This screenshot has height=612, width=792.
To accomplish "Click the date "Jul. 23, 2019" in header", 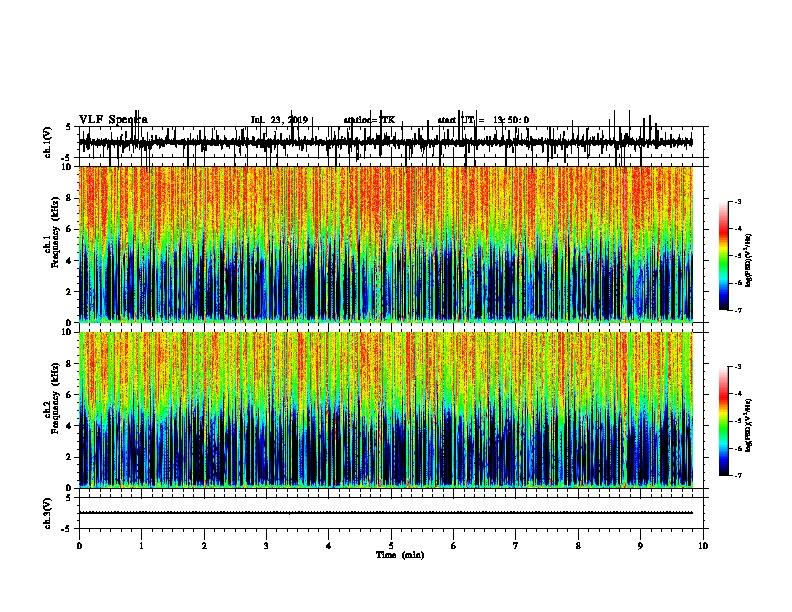I will pos(279,120).
